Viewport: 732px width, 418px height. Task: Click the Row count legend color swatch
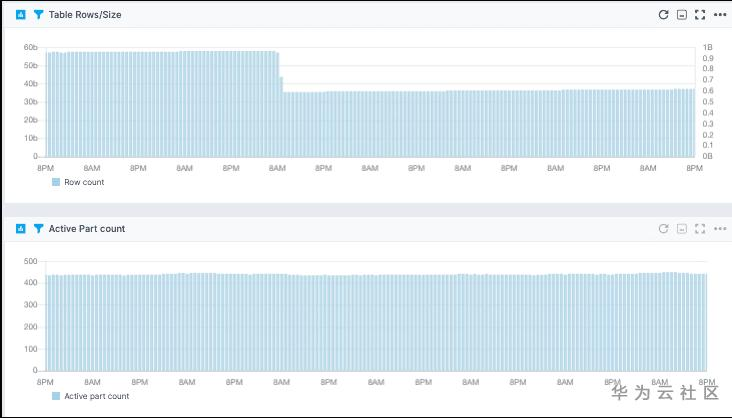[x=56, y=182]
